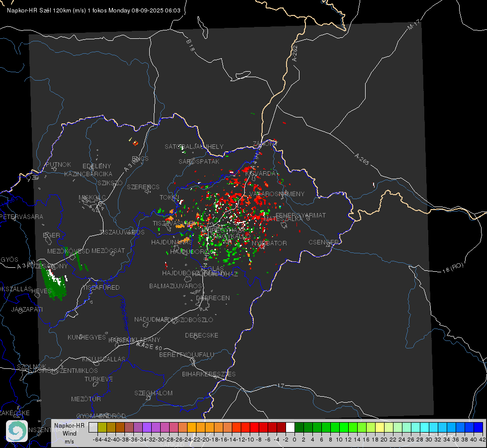Image resolution: width=487 pixels, height=448 pixels.
Task: Click the TOKAJ town label
Action: tap(169, 198)
